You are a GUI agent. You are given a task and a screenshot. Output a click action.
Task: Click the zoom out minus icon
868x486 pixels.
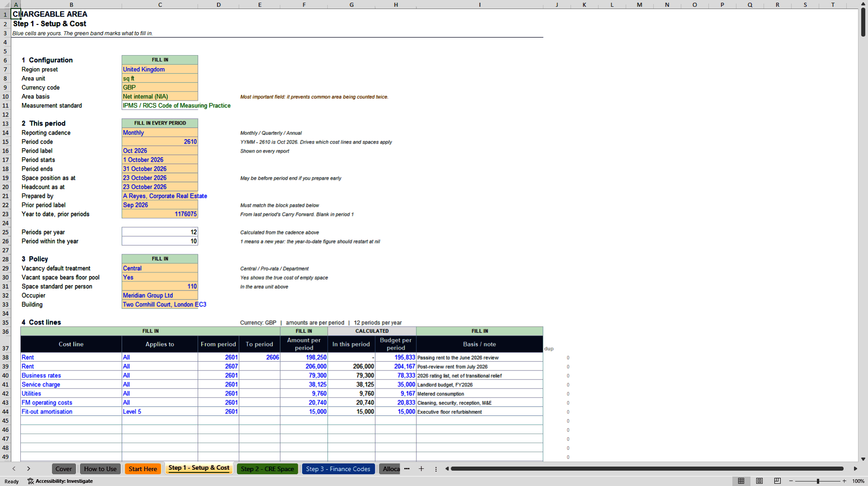(791, 481)
